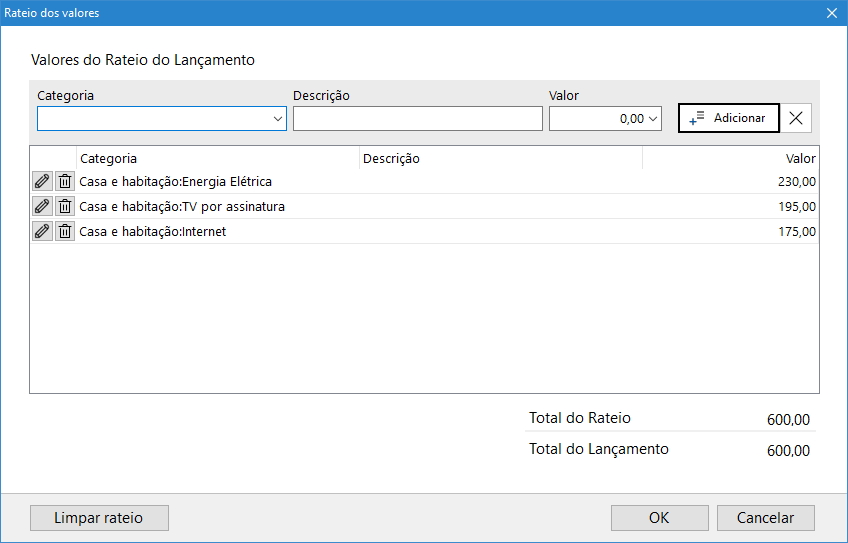This screenshot has width=848, height=543.
Task: Delete the Energia Elétrica row with trash icon
Action: [x=65, y=181]
